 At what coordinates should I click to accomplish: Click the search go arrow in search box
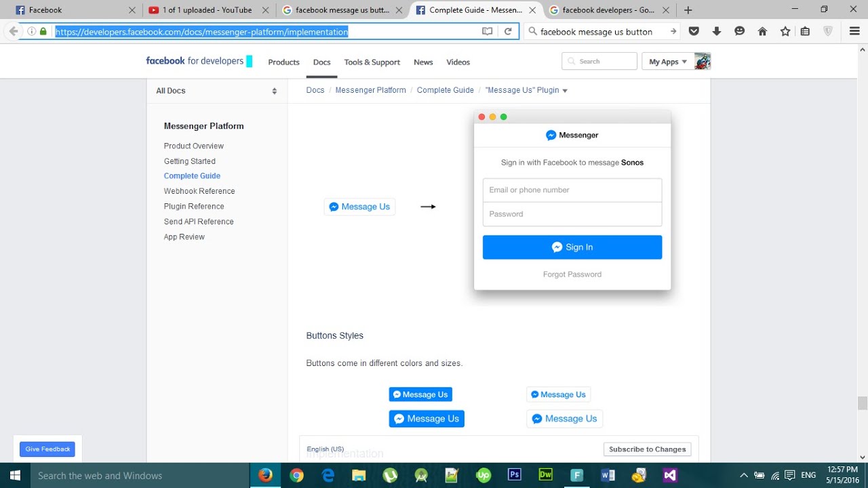(x=673, y=31)
